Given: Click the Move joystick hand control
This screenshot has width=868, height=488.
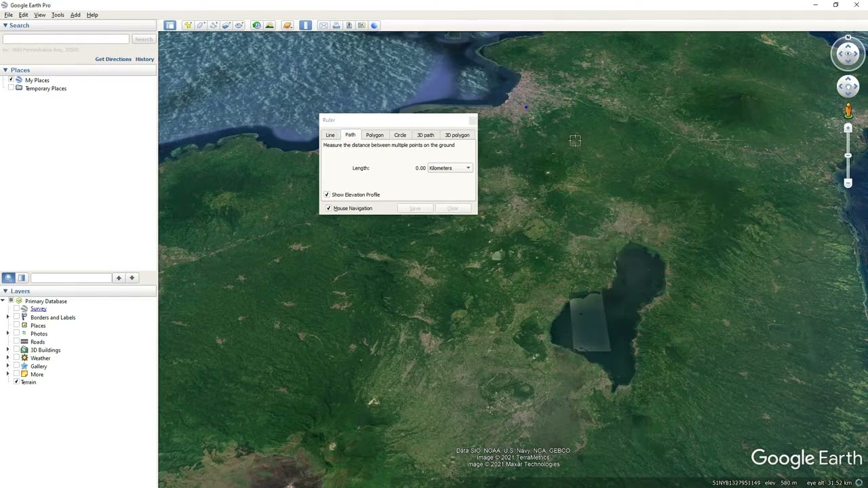Looking at the screenshot, I should click(x=848, y=86).
